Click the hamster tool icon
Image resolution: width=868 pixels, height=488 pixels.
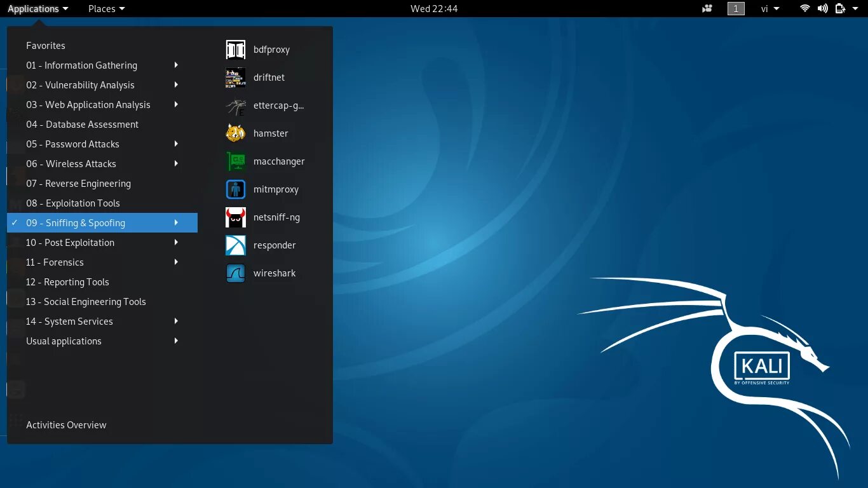point(236,133)
